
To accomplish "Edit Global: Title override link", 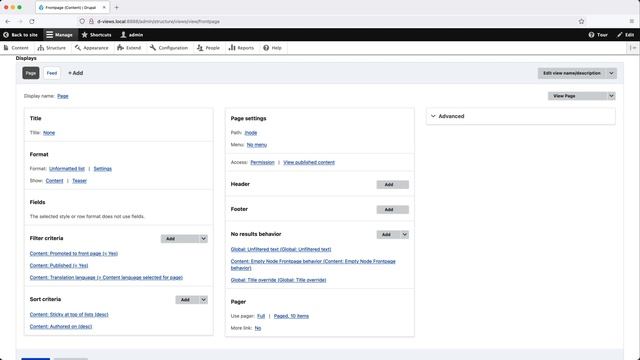I will click(278, 280).
